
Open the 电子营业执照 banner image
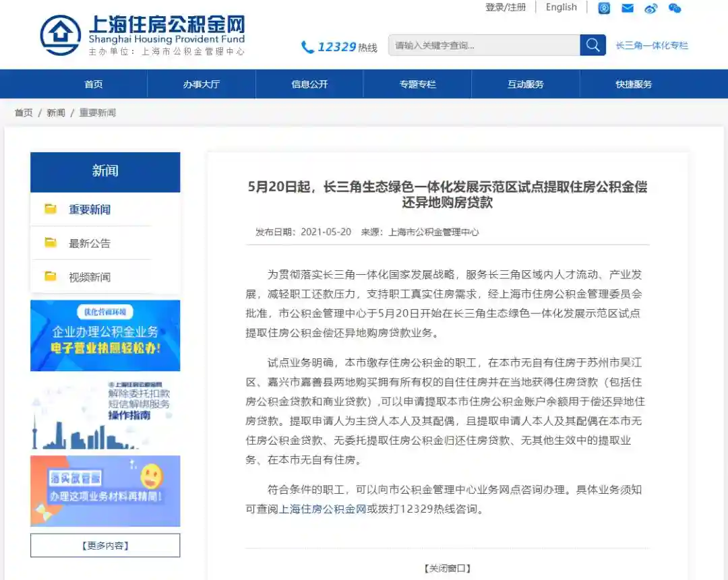105,335
